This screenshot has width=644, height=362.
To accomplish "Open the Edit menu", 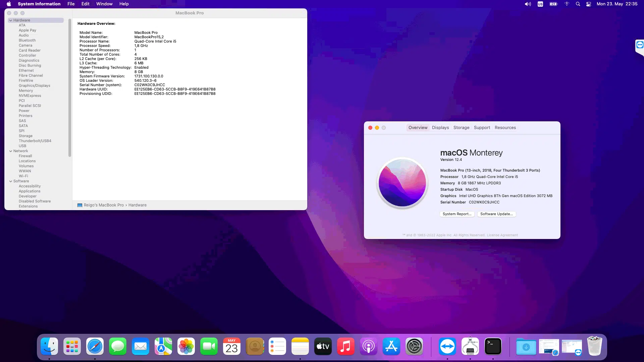I will [86, 4].
